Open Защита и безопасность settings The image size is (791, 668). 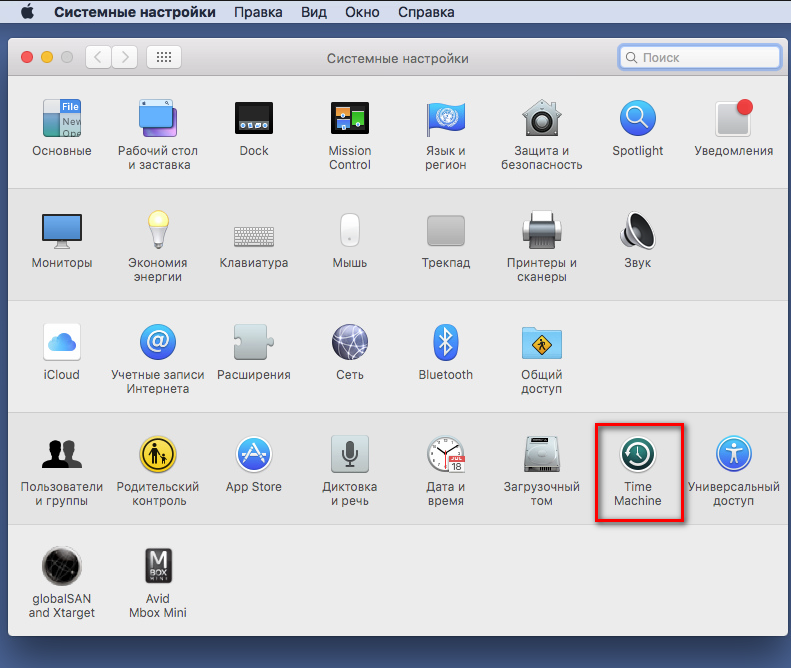[x=541, y=120]
